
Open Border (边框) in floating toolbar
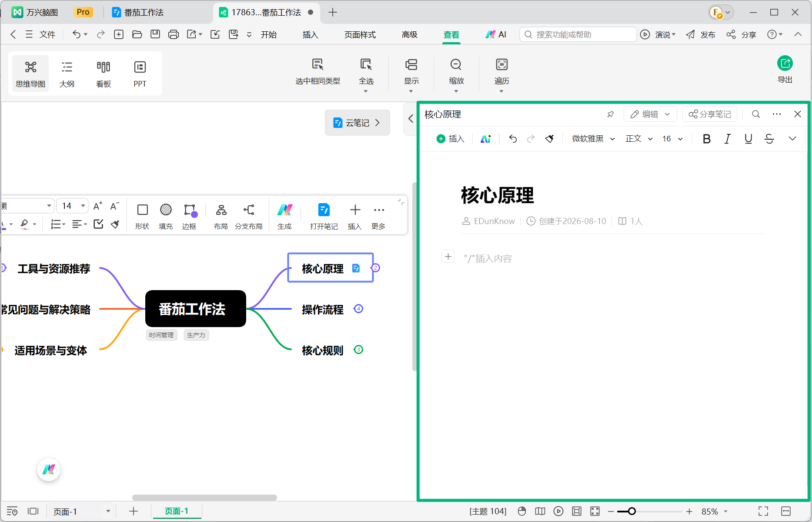coord(190,216)
